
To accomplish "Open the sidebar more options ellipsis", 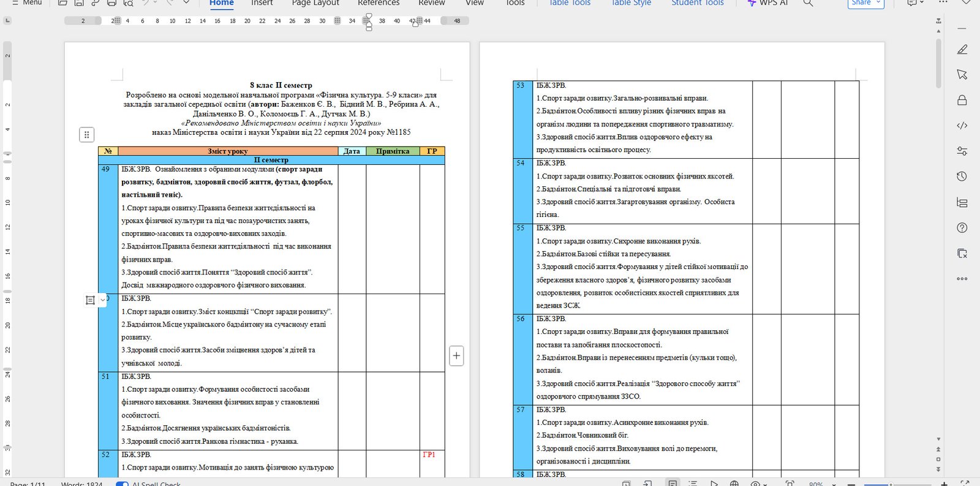I will tap(962, 279).
